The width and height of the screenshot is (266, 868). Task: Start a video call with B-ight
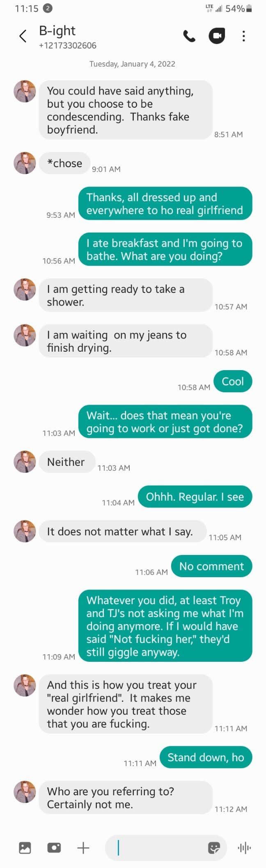pos(217,36)
